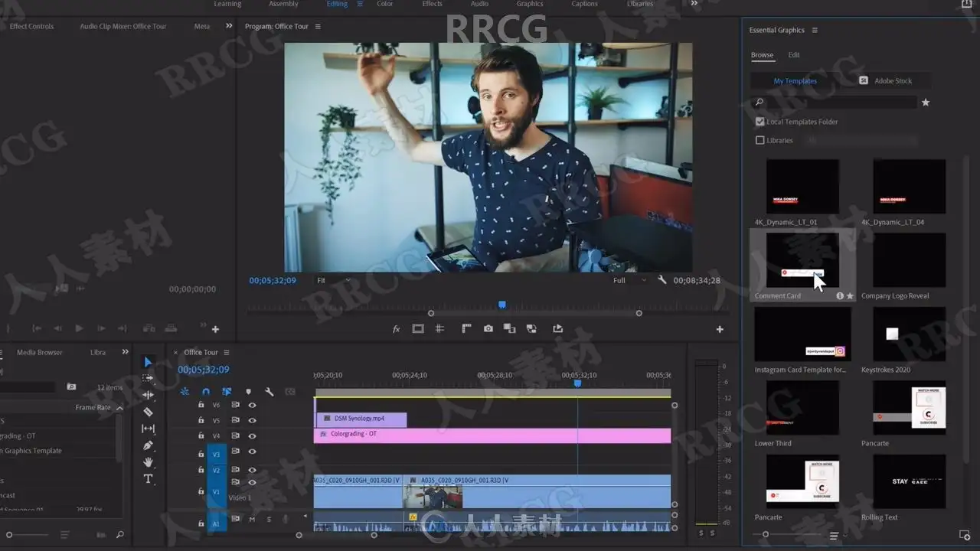Click the Project panel find icon
980x551 pixels.
120,535
